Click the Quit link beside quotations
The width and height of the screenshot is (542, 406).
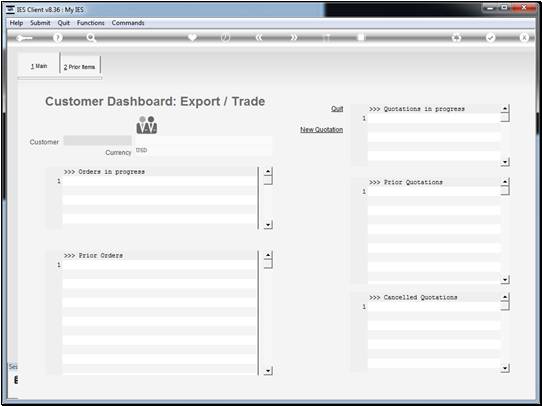point(337,109)
